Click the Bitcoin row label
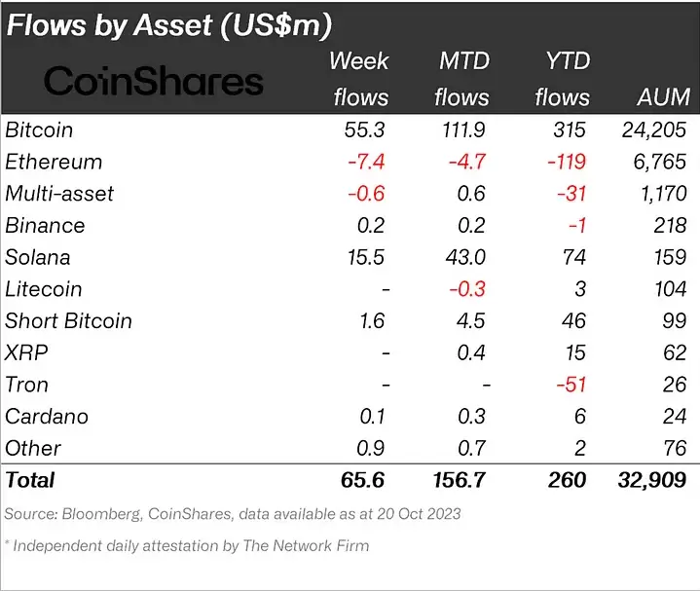 pos(39,129)
